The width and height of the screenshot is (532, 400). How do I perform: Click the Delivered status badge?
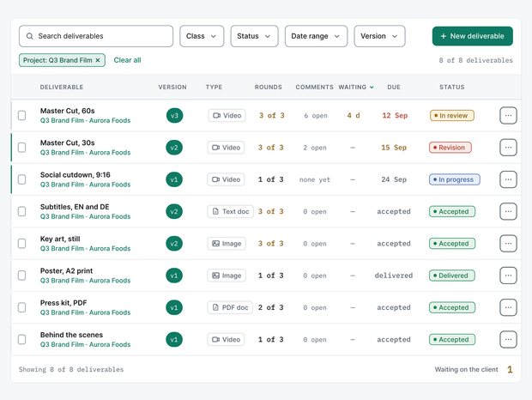click(452, 276)
